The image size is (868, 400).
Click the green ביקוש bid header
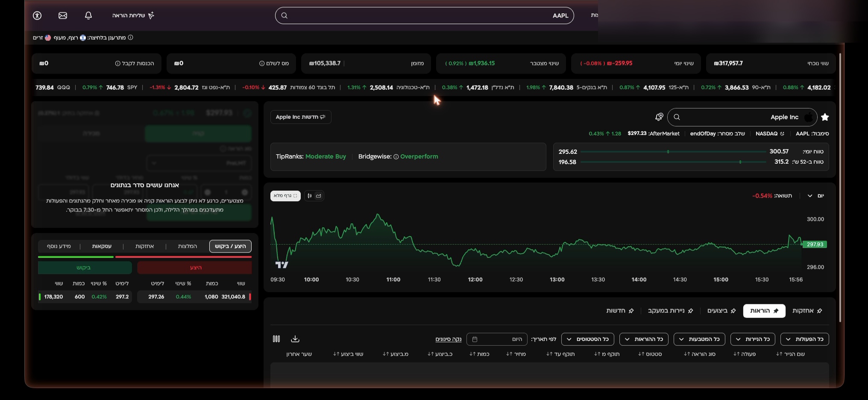85,268
